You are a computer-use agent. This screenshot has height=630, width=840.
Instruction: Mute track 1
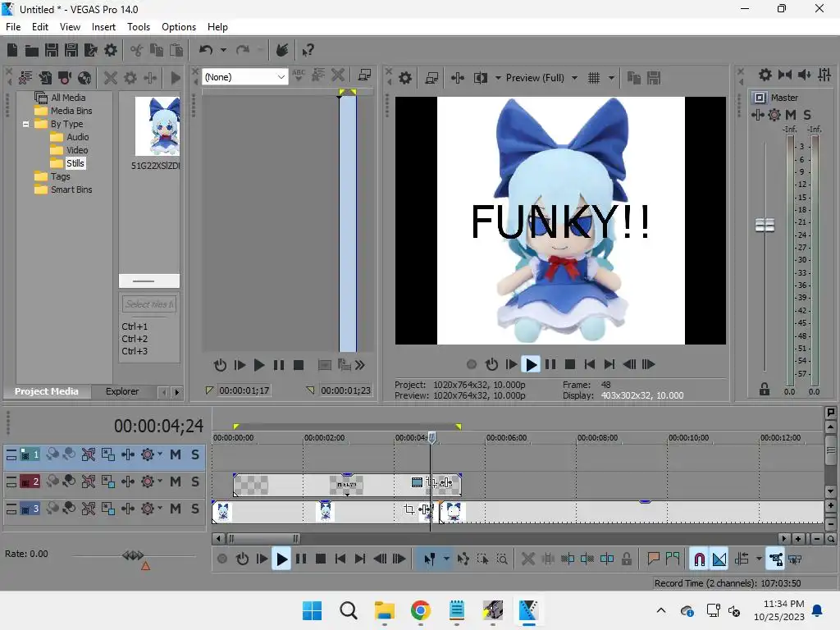click(x=176, y=454)
